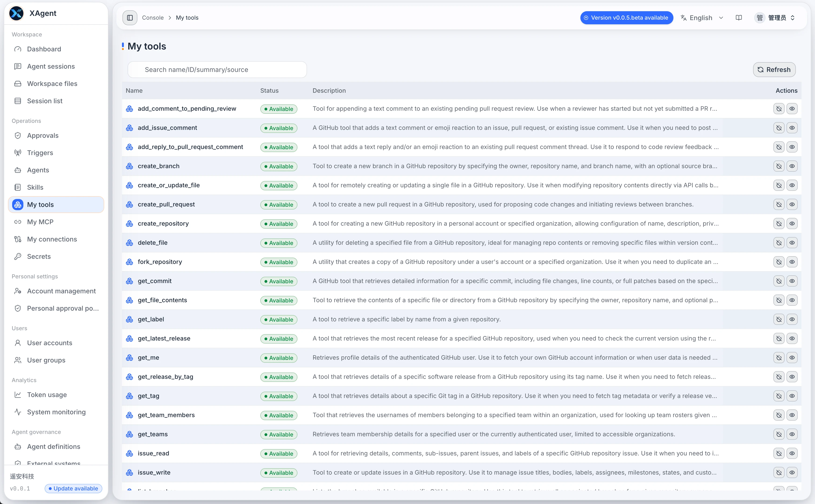
Task: Open the documentation book icon
Action: click(x=739, y=18)
